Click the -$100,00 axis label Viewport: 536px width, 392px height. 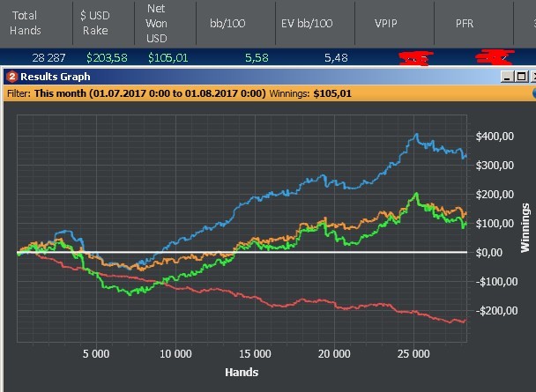(496, 282)
